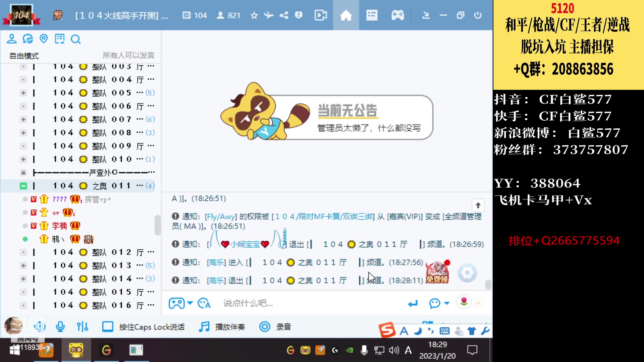Screen dimensions: 644x362
Task: Collapse 之奥 011 sub-channel
Action: [x=23, y=186]
